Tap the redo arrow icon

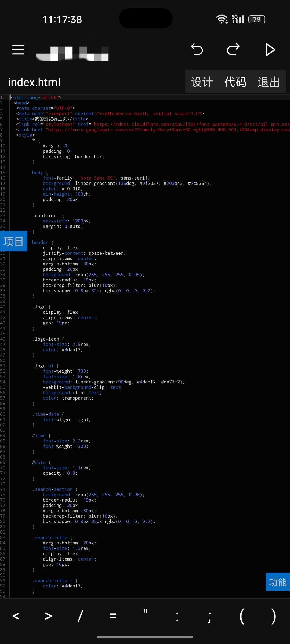[233, 50]
